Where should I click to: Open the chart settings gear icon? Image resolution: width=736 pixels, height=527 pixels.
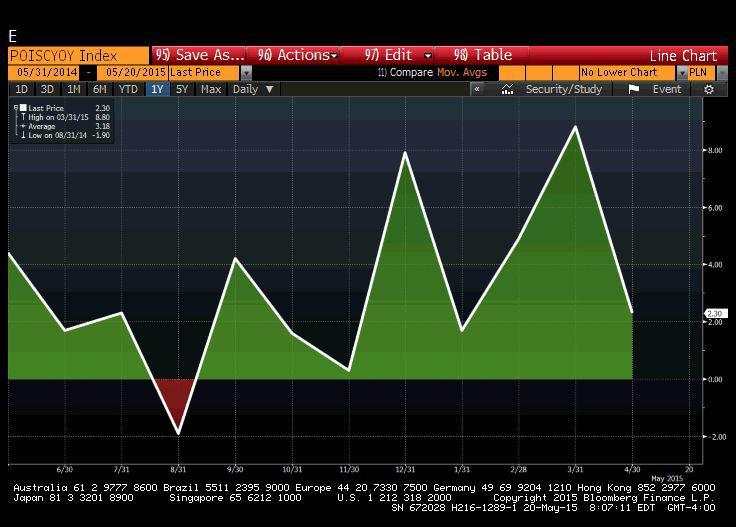pos(709,89)
